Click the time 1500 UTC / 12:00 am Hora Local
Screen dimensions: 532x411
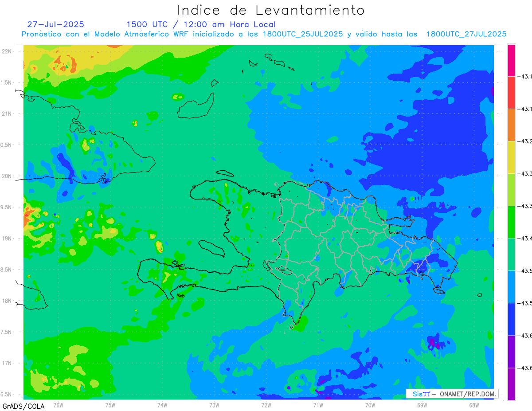coord(201,24)
